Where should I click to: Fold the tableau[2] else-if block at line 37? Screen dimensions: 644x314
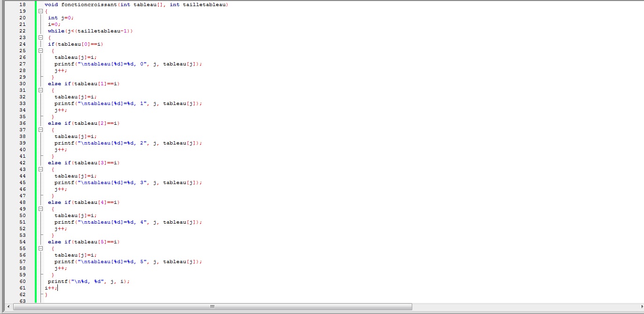(x=41, y=129)
